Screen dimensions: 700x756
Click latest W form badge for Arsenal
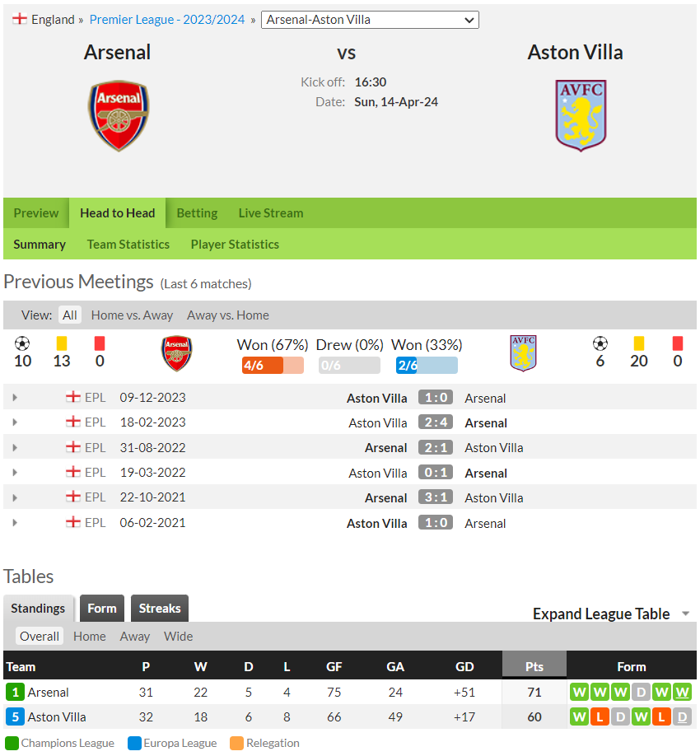[682, 693]
